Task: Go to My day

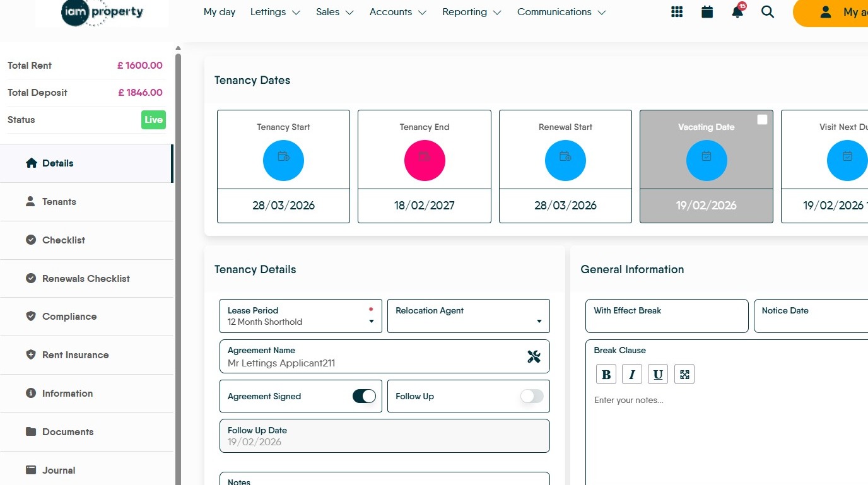Action: 220,12
